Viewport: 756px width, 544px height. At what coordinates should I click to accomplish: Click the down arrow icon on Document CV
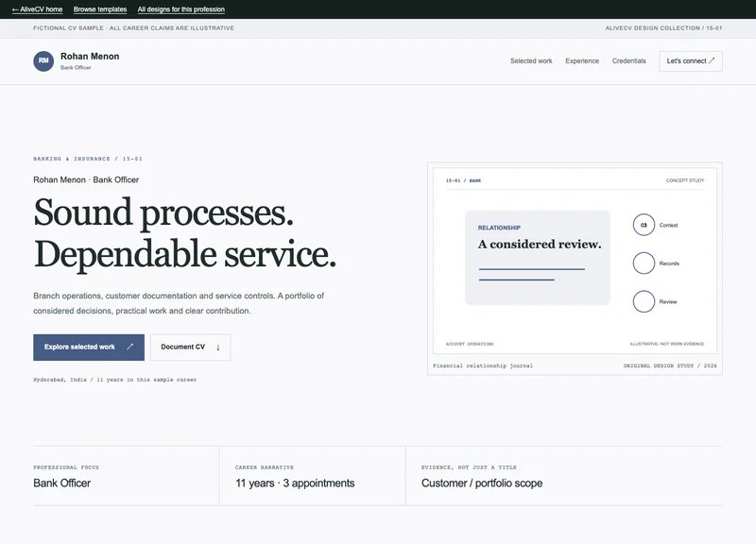(218, 347)
